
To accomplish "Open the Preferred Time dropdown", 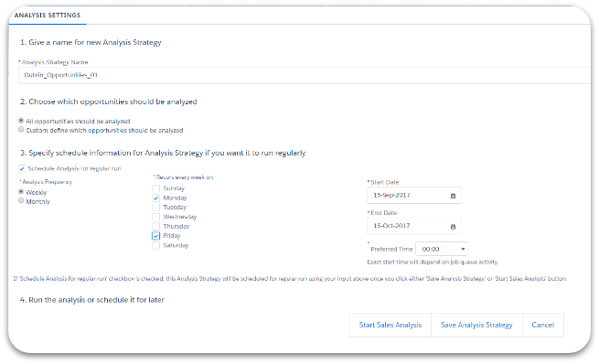I will [x=441, y=249].
